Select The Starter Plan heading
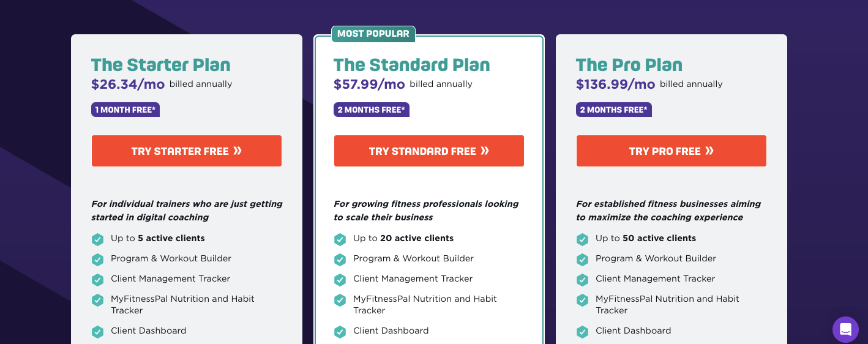This screenshot has width=868, height=344. click(161, 65)
